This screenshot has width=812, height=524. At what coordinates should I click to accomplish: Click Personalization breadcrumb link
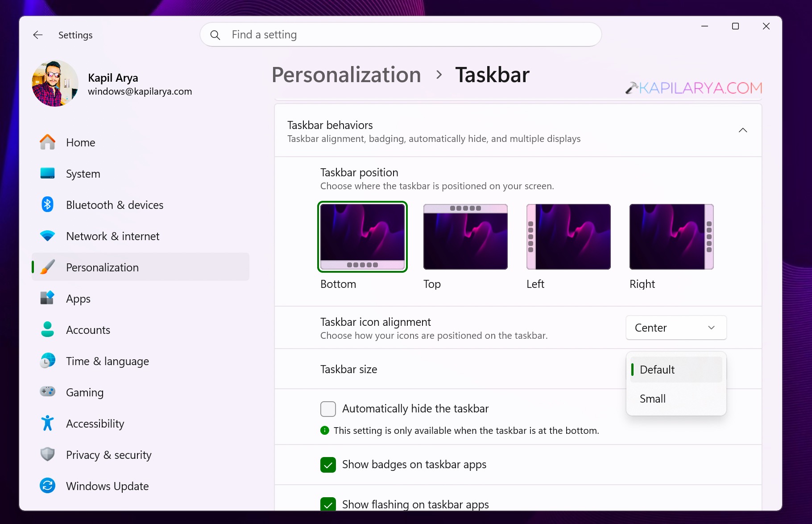346,75
